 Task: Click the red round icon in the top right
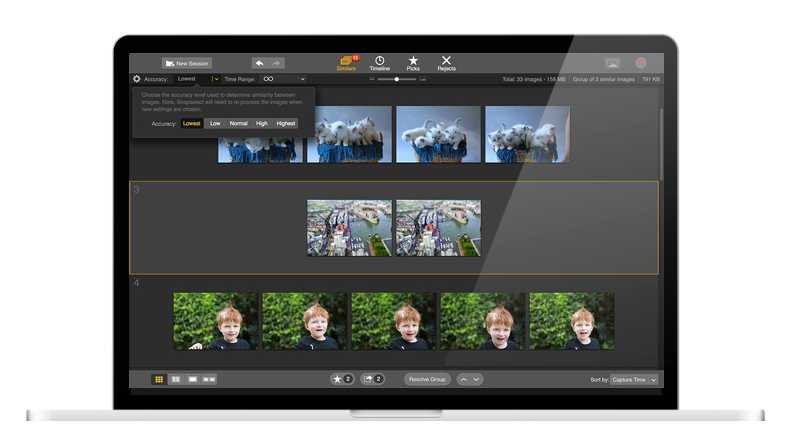tap(641, 63)
